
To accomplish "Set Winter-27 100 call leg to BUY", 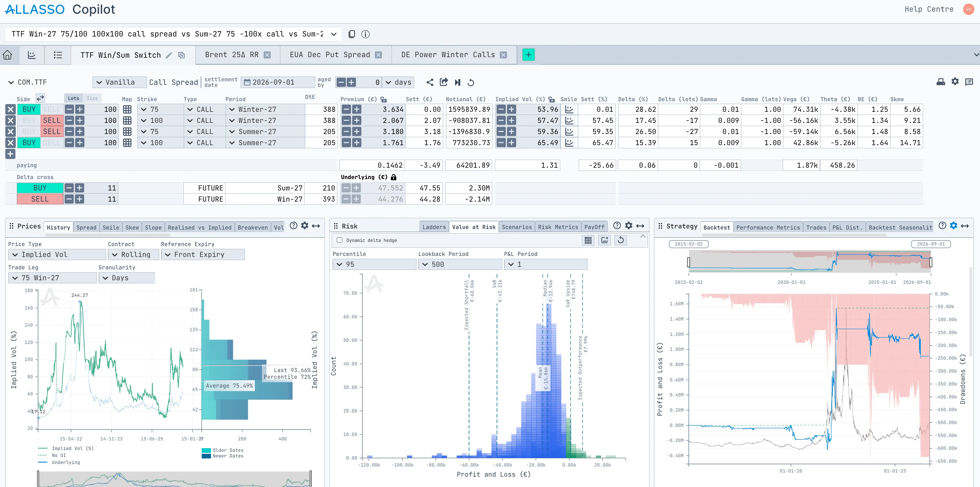I will pyautogui.click(x=29, y=121).
